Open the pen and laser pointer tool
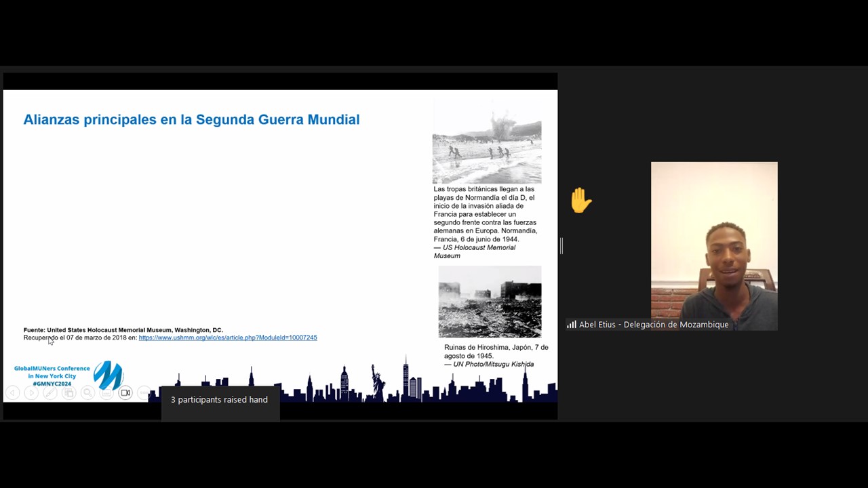 pos(50,392)
